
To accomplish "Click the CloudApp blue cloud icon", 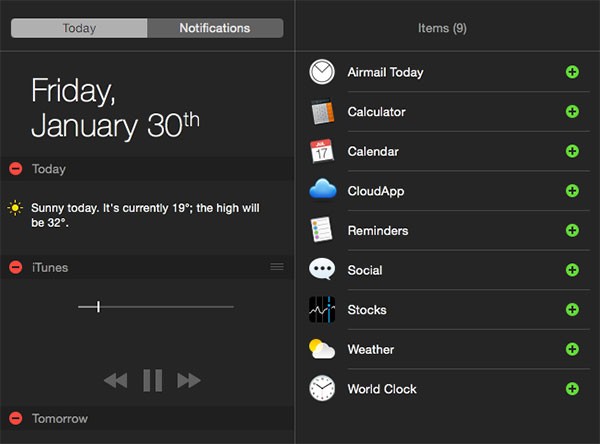I will [323, 188].
